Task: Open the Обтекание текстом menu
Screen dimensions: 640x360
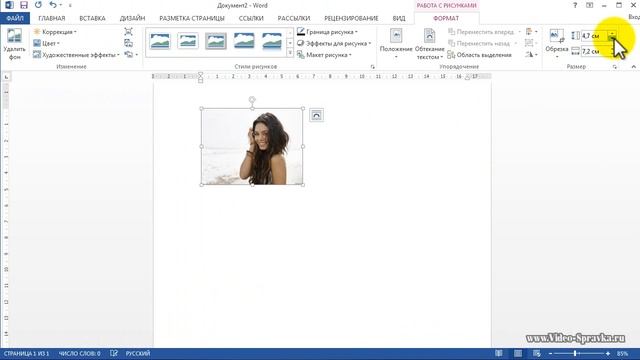Action: [429, 44]
